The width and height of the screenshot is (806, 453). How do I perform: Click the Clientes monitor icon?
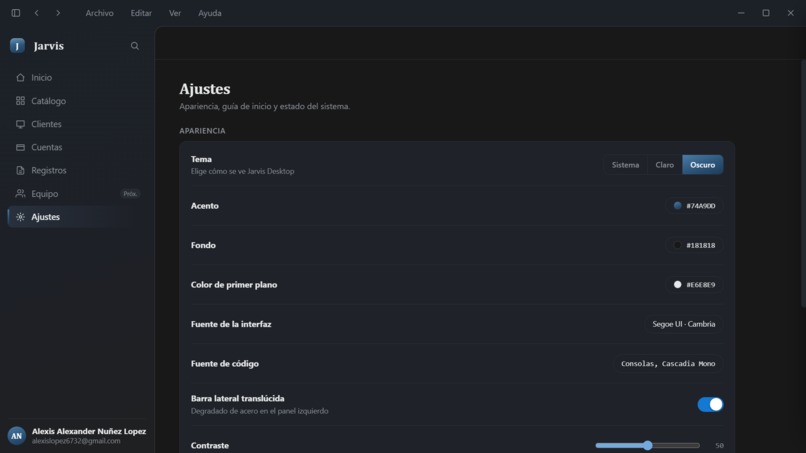pyautogui.click(x=20, y=124)
